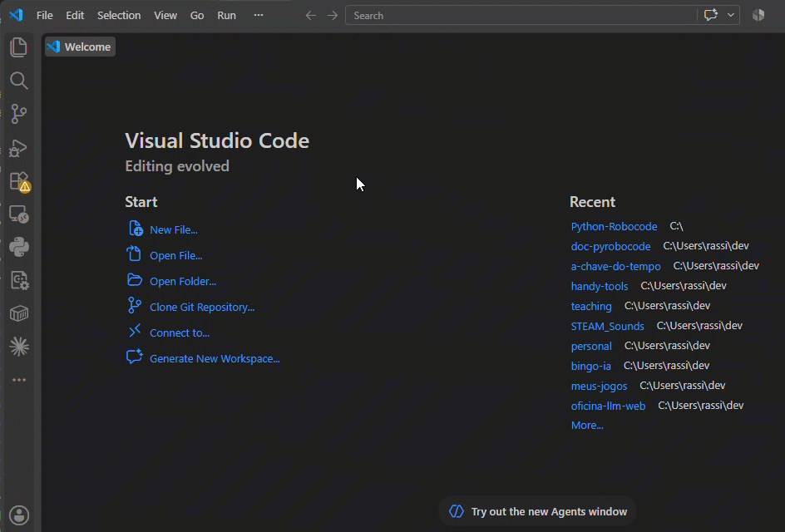Screen dimensions: 785x532
Task: Click the Generate New Workspace sparkle icon
Action: 134,357
